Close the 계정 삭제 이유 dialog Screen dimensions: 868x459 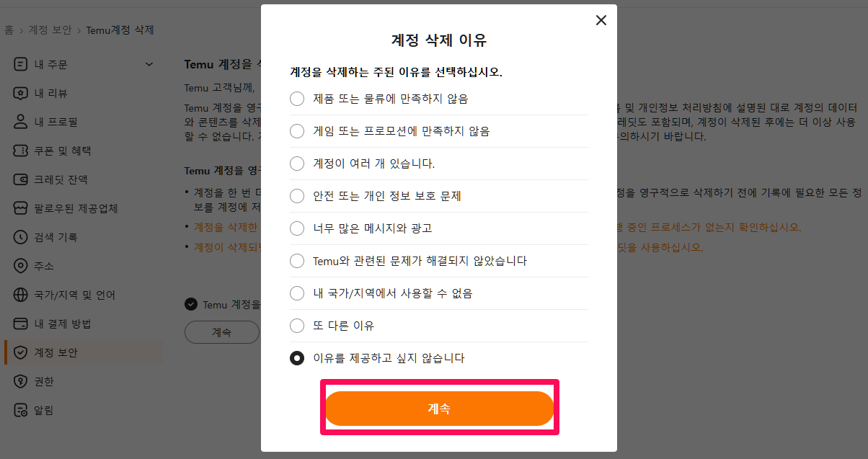click(x=601, y=20)
